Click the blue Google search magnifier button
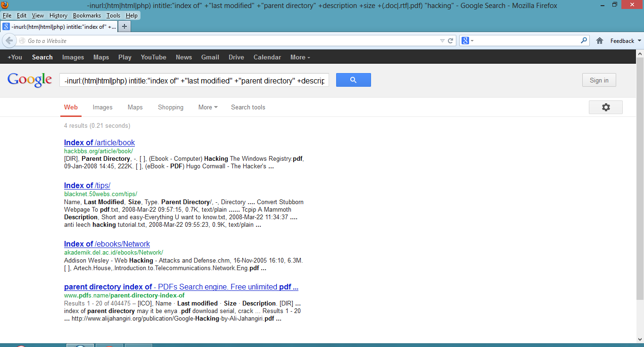 (353, 80)
